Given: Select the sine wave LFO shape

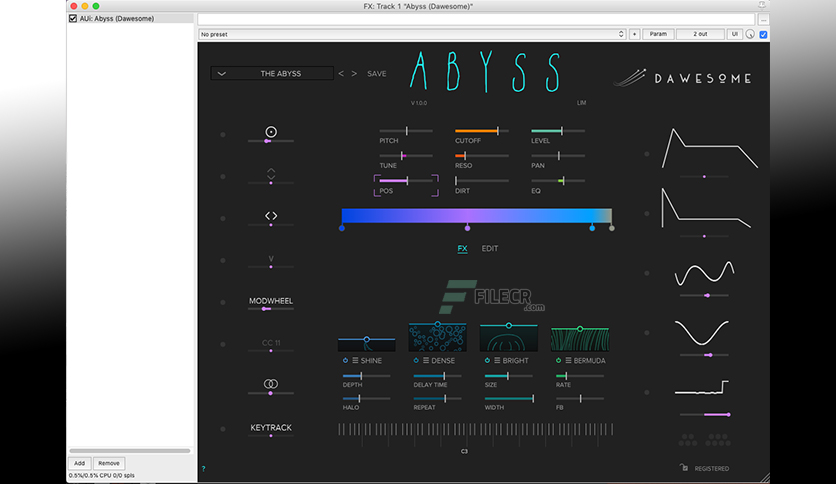Looking at the screenshot, I should (704, 273).
